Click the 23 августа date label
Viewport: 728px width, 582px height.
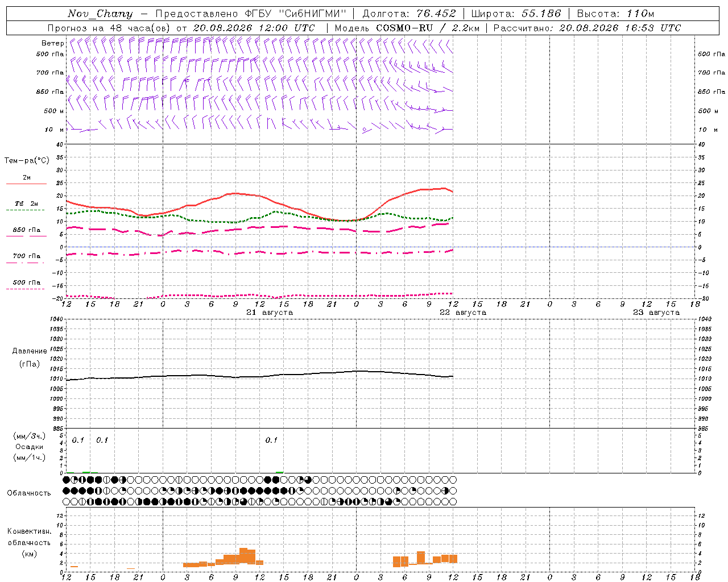pos(656,313)
